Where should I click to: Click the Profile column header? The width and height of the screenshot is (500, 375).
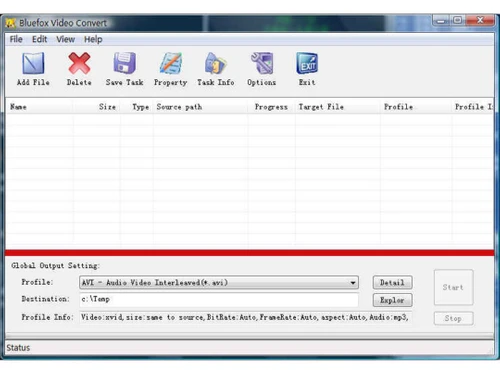click(x=416, y=107)
